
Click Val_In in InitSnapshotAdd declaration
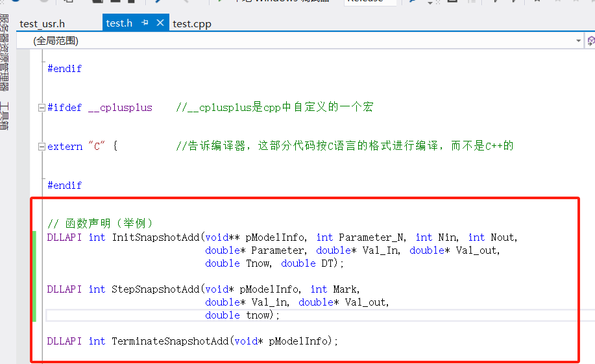pos(380,250)
